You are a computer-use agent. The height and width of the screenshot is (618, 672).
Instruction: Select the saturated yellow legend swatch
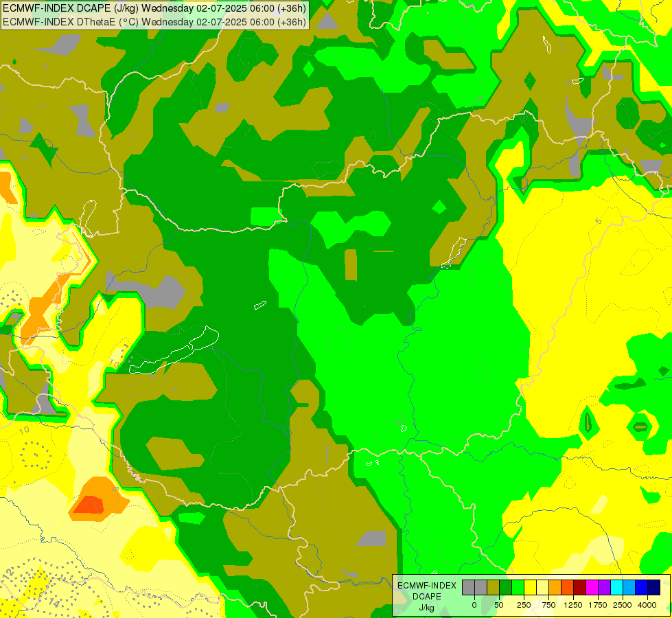(530, 587)
